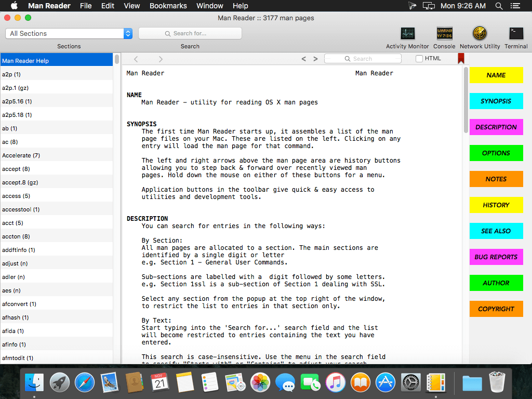Open Reminders in the Dock
The image size is (532, 399).
coord(210,383)
